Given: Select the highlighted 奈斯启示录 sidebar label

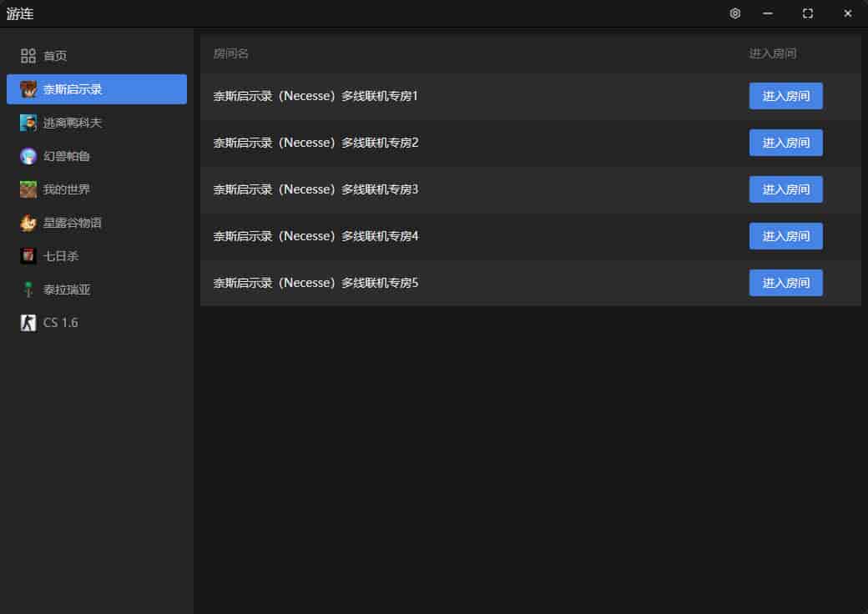Looking at the screenshot, I should click(73, 89).
